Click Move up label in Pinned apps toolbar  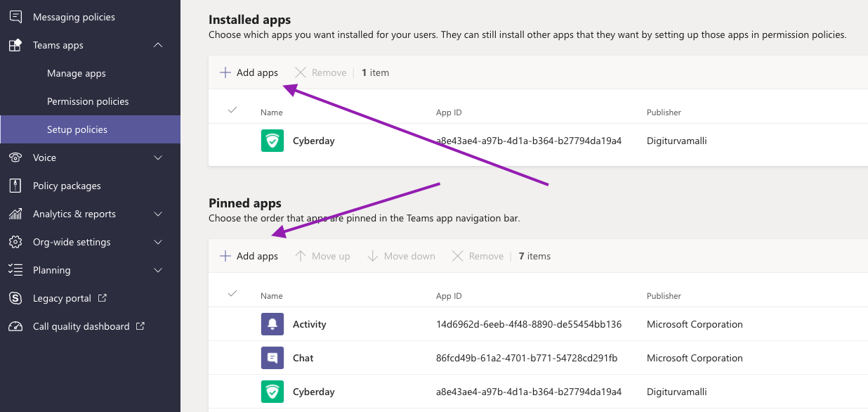331,256
